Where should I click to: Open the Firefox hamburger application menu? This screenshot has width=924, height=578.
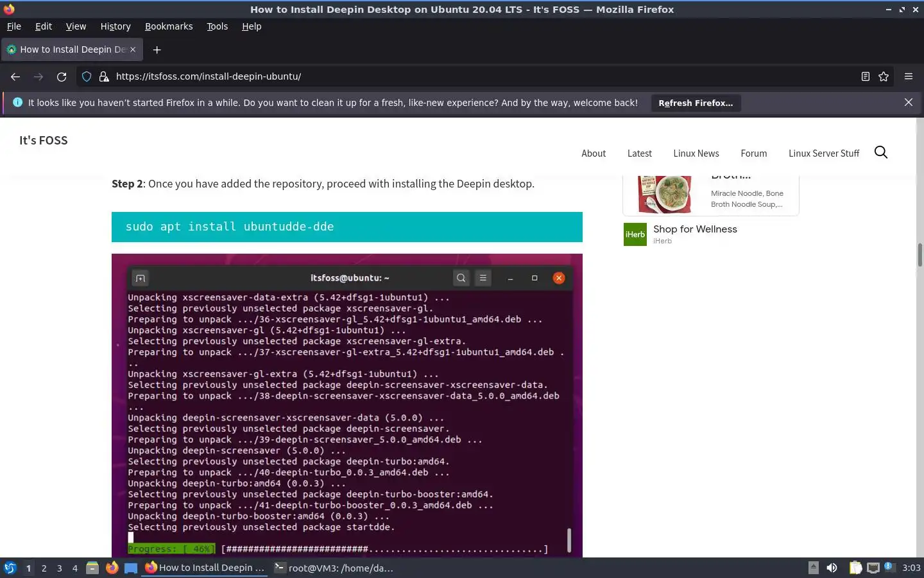pyautogui.click(x=909, y=76)
